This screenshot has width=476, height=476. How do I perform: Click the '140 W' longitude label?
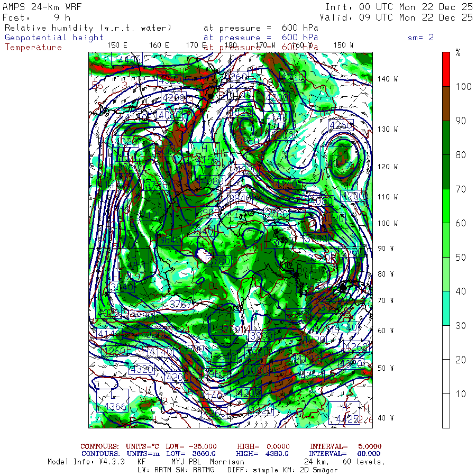[x=387, y=79]
